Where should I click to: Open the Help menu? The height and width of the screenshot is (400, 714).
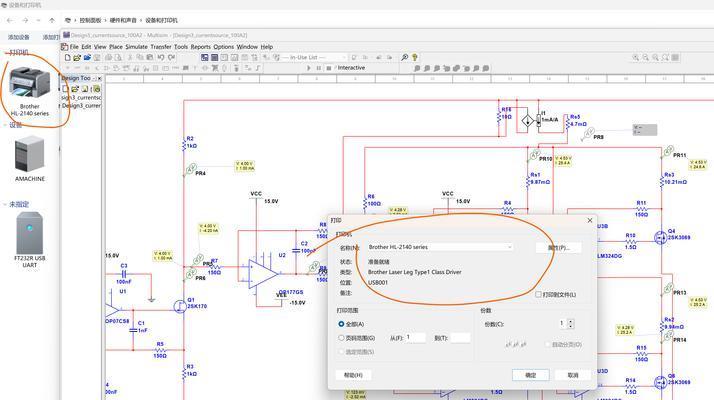(267, 46)
